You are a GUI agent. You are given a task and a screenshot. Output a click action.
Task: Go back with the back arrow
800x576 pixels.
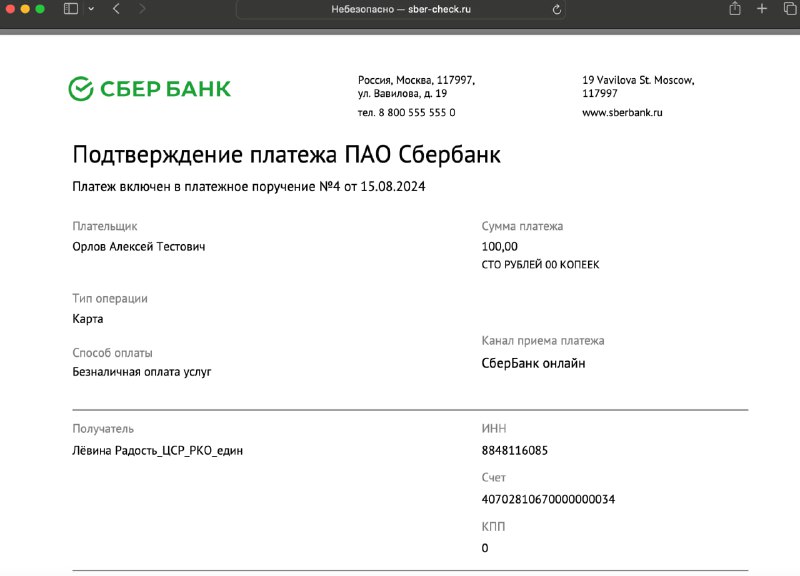click(116, 9)
